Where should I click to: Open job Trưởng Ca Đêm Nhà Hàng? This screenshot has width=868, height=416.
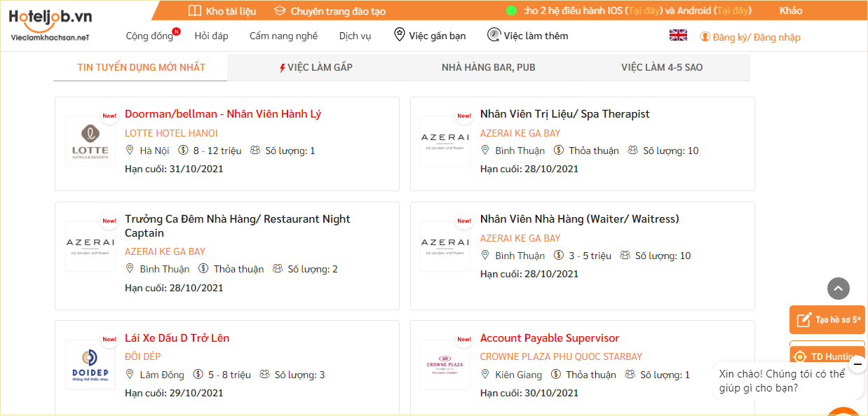tap(238, 226)
